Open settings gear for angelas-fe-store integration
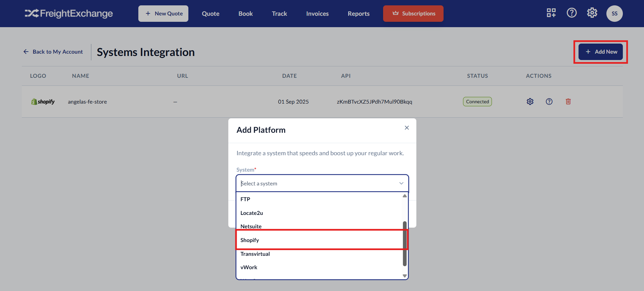Viewport: 644px width, 291px height. pos(530,102)
